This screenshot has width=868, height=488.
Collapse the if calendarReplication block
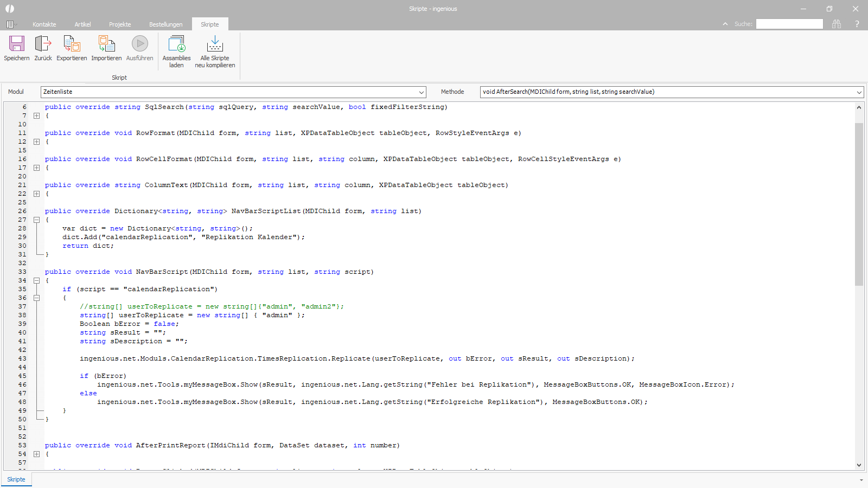36,298
